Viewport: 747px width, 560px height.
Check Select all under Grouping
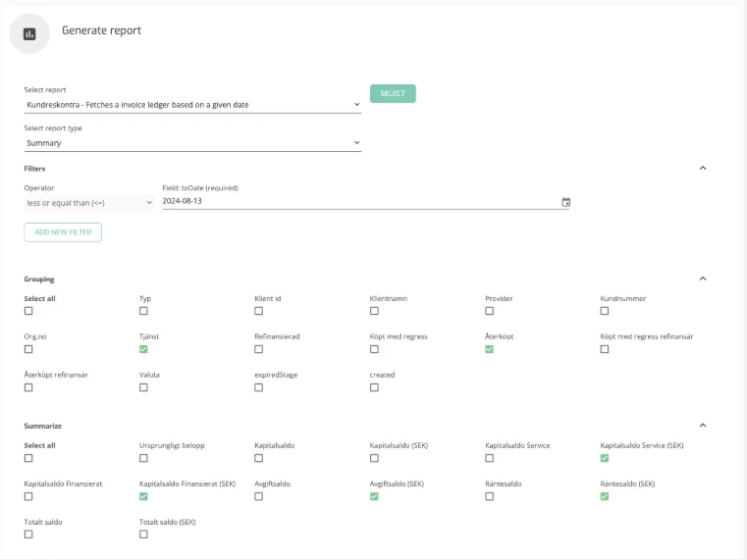click(x=28, y=311)
